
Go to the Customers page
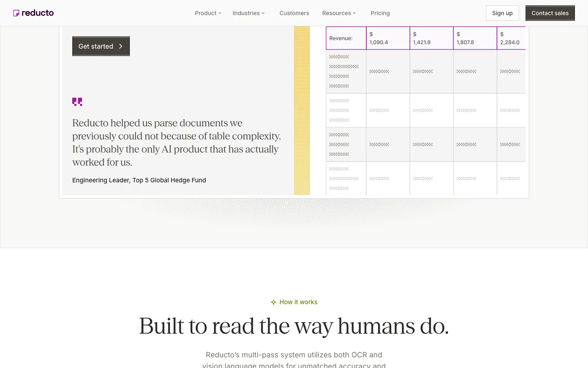[294, 13]
